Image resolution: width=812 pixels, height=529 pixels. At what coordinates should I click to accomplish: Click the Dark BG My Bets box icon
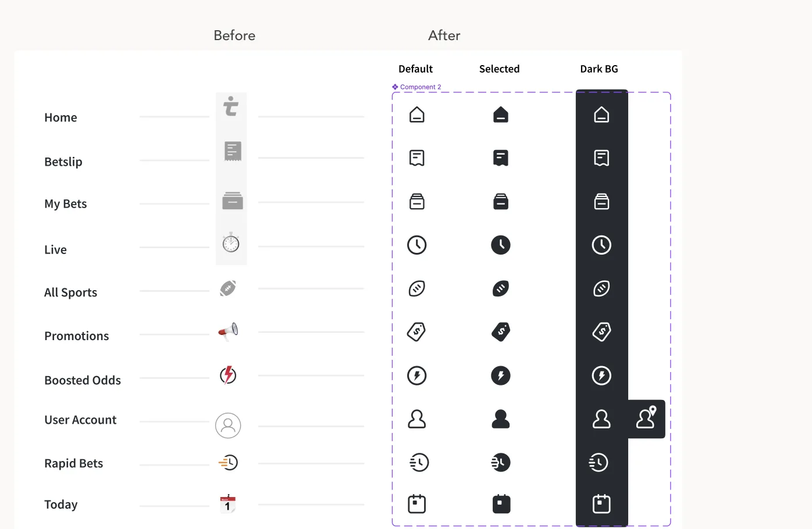point(601,202)
